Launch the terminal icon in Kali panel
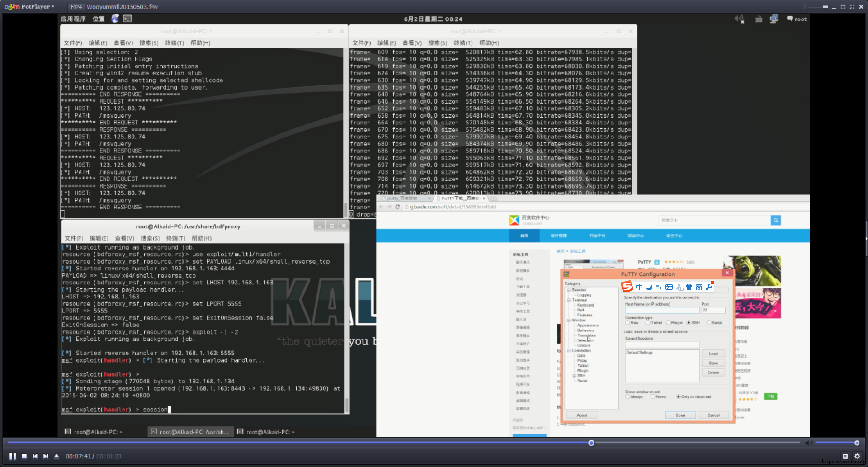Screen dimensions: 868x467 tap(127, 19)
